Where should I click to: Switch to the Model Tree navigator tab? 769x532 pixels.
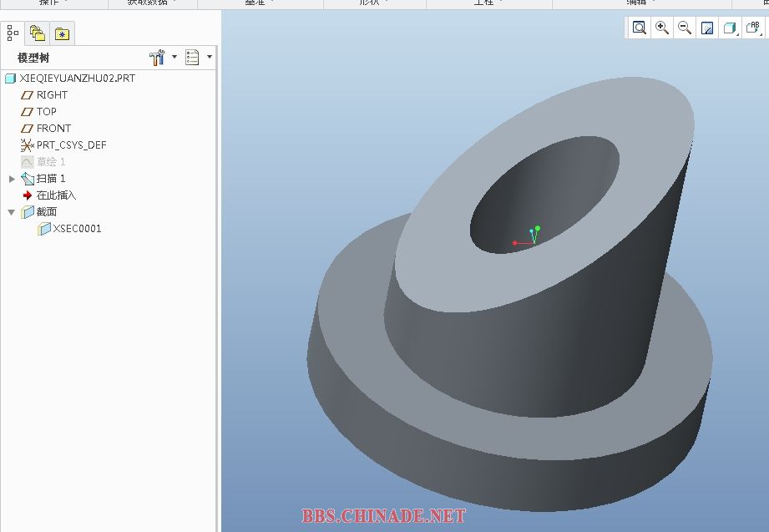[x=13, y=33]
